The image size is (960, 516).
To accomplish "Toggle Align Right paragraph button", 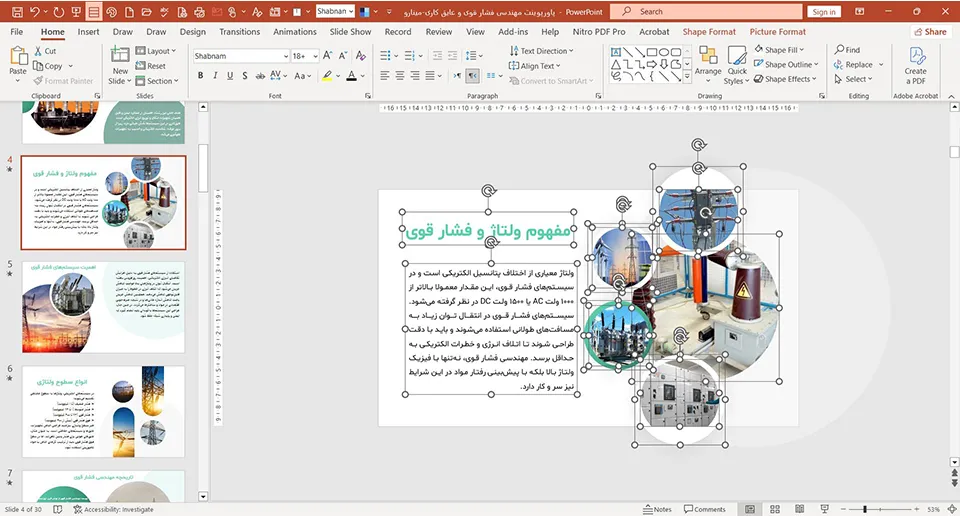I will (414, 76).
